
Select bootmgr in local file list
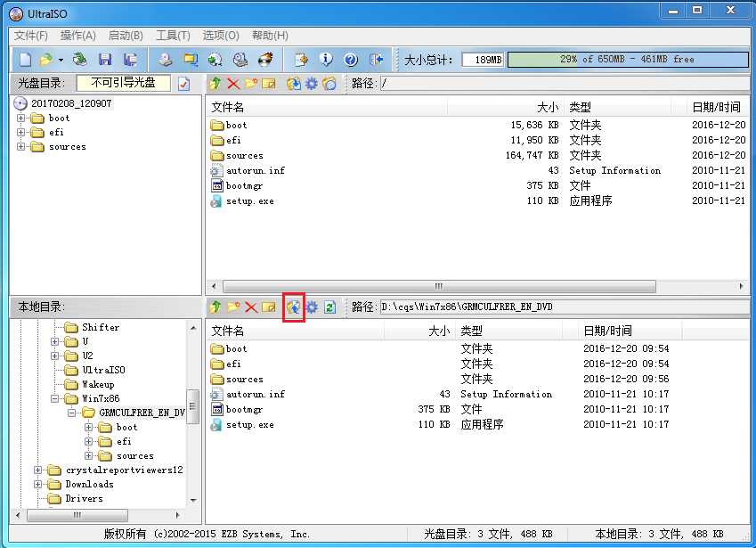pos(244,410)
